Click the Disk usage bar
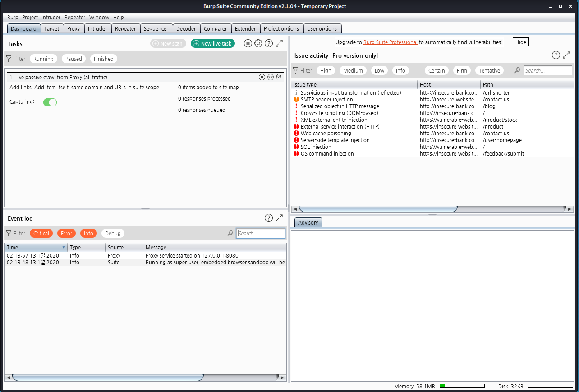Screen dimensions: 579x392 click(550, 386)
